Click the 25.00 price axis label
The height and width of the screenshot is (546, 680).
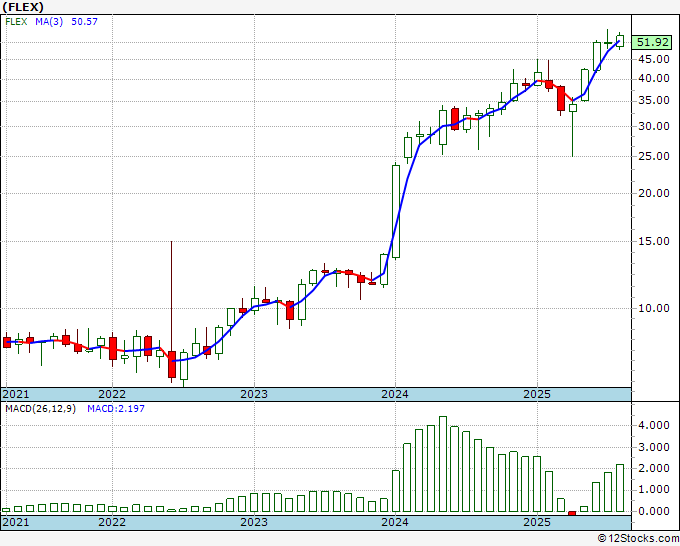(x=654, y=156)
